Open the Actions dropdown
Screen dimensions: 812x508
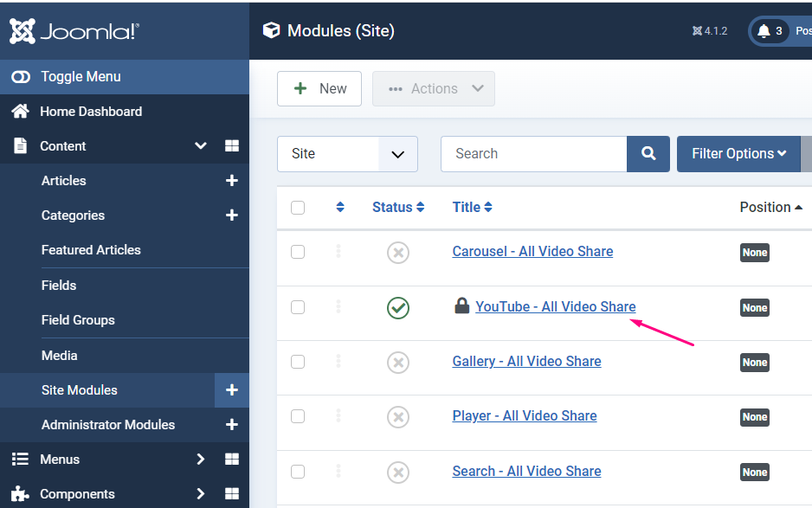tap(434, 88)
